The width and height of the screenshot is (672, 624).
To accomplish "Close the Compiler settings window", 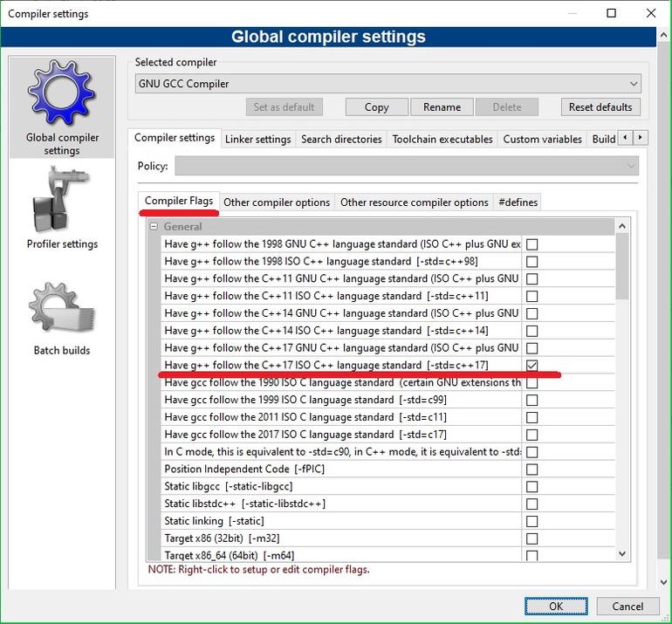I will pyautogui.click(x=651, y=13).
